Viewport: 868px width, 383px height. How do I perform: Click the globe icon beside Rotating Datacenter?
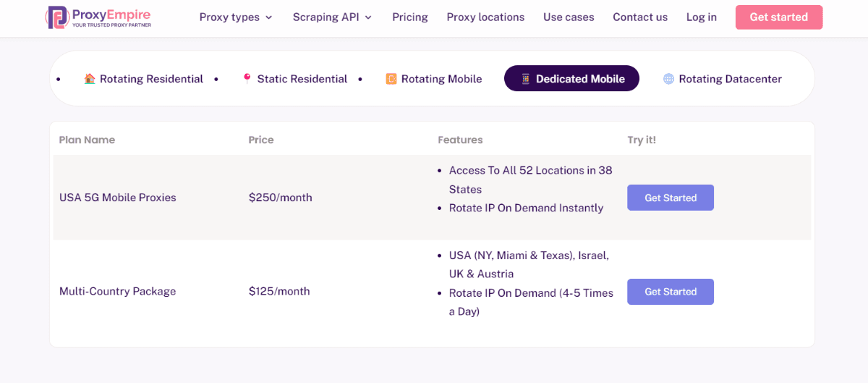668,79
